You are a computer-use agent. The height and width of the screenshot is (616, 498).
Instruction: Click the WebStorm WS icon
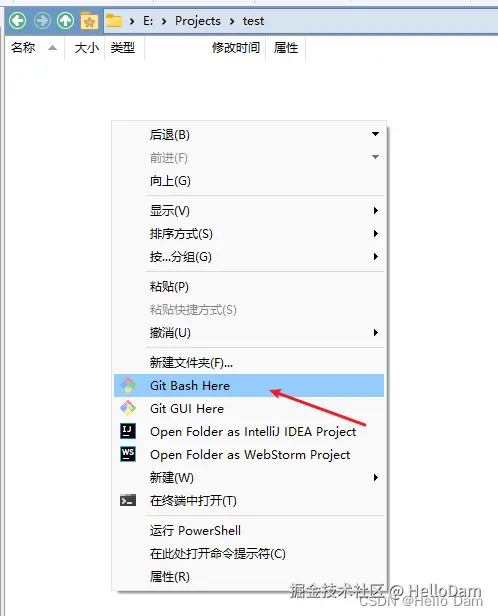coord(128,454)
